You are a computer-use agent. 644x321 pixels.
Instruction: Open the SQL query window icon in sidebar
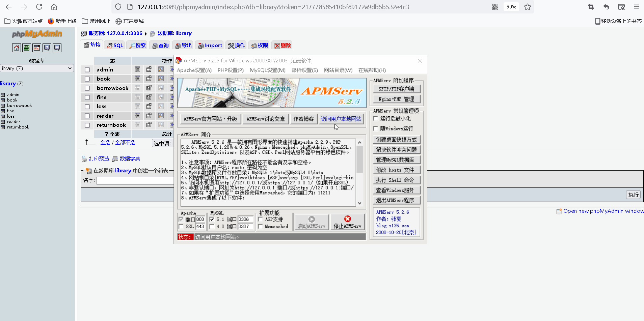pyautogui.click(x=37, y=48)
